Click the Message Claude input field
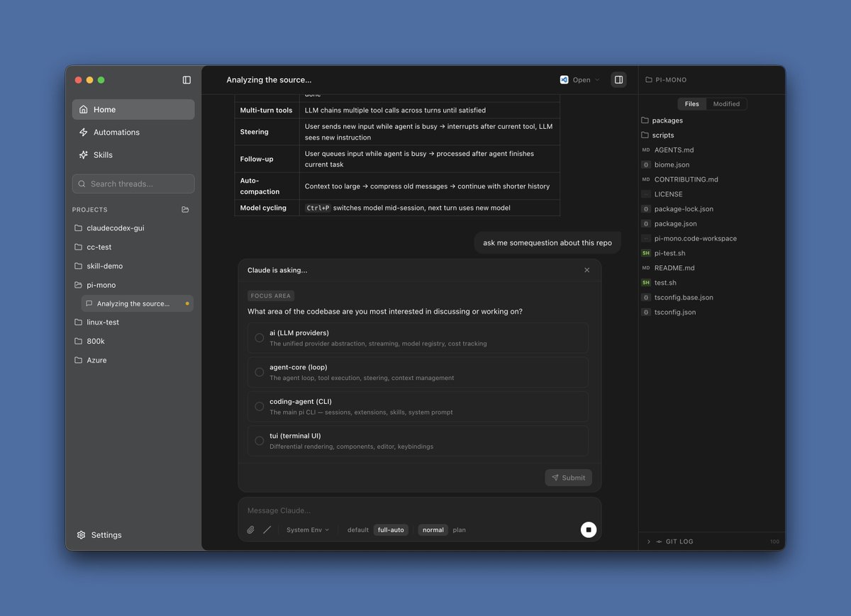Viewport: 851px width, 616px height. pos(418,510)
